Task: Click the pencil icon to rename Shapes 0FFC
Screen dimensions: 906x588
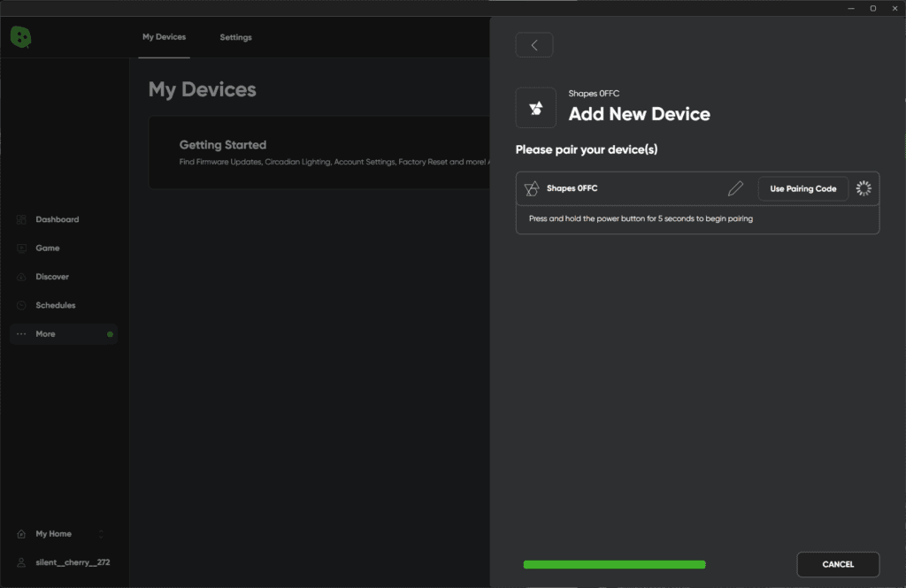Action: coord(735,188)
